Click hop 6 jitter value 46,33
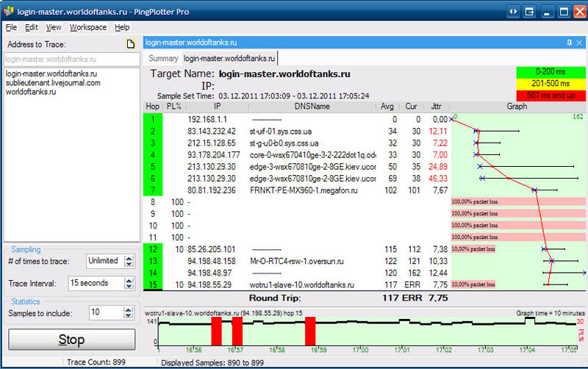The width and height of the screenshot is (588, 369). tap(438, 179)
